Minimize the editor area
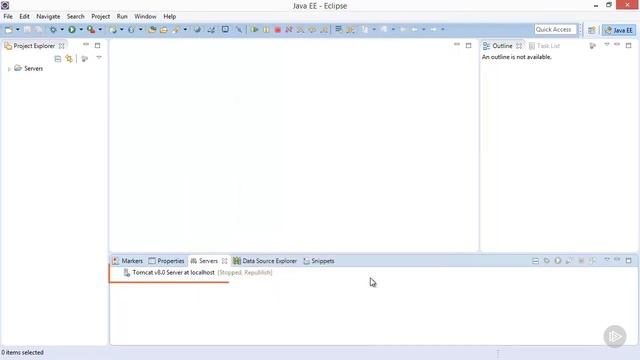 click(457, 44)
